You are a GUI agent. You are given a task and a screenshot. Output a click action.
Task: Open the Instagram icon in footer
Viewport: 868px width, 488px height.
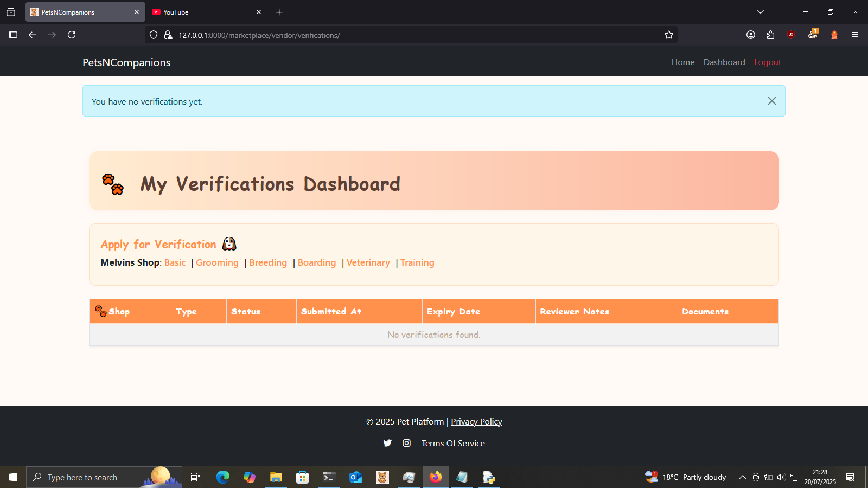pos(407,443)
